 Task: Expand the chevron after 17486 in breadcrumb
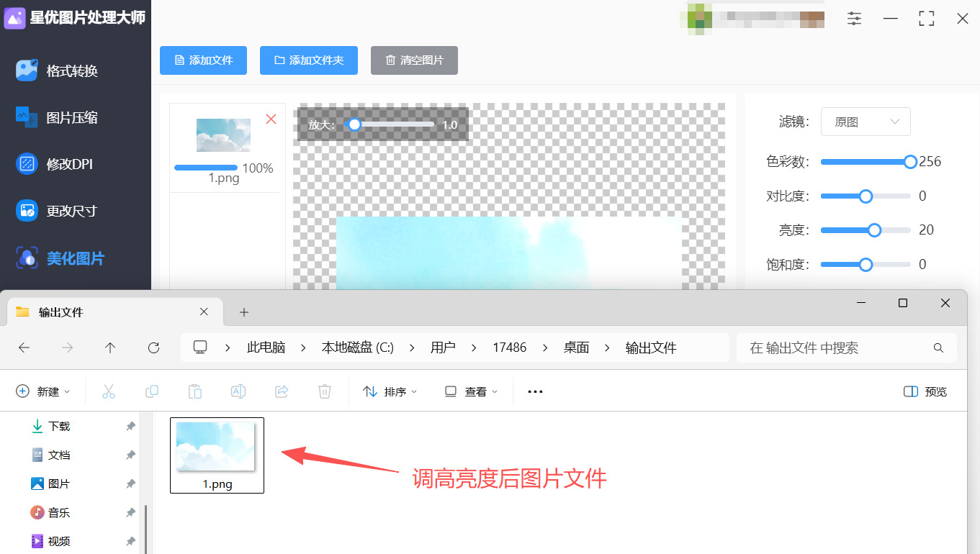(545, 348)
